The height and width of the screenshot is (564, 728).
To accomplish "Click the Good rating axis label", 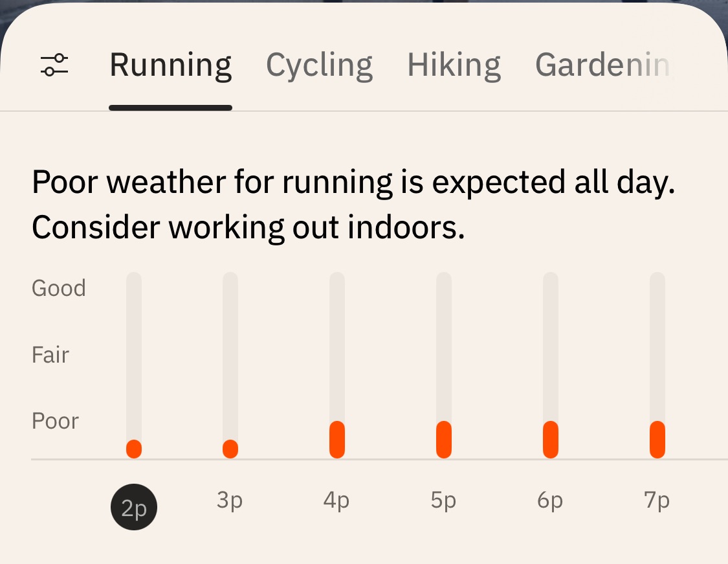I will (58, 288).
